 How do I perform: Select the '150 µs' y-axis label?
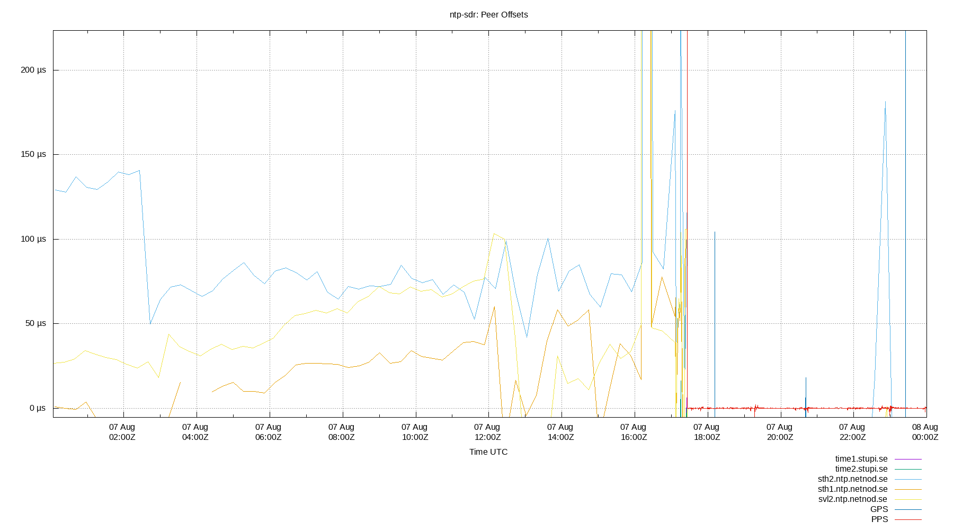coord(33,154)
